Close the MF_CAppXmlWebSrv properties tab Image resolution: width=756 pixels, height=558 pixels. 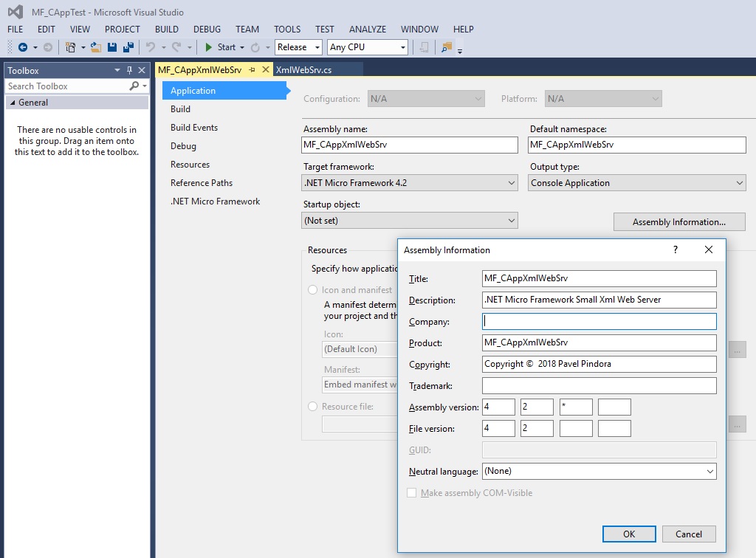tap(266, 69)
